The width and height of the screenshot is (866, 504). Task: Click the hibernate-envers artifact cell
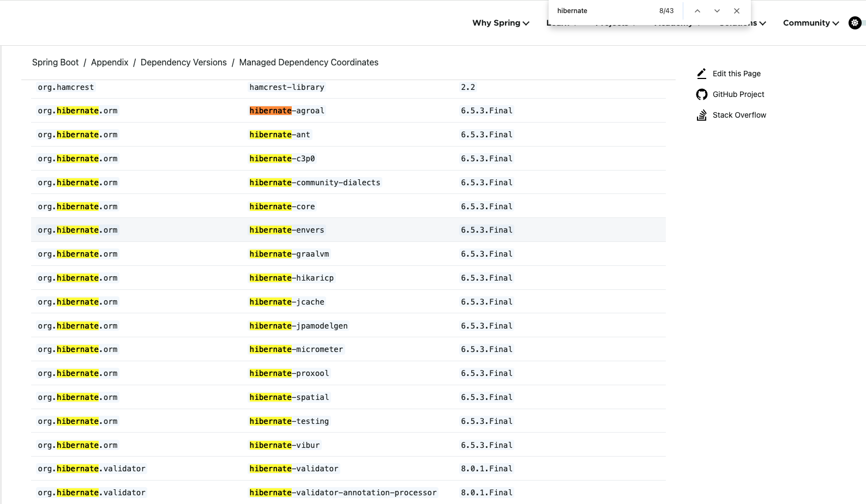287,230
